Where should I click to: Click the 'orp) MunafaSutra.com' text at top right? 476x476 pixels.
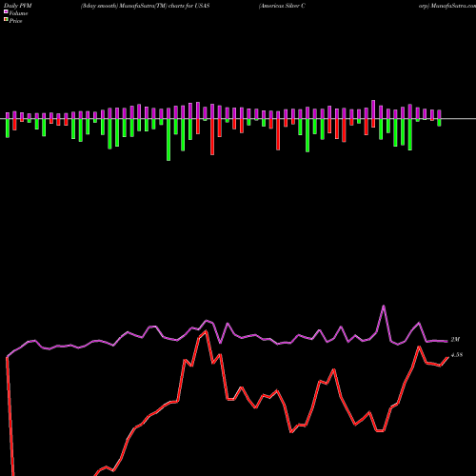point(447,6)
